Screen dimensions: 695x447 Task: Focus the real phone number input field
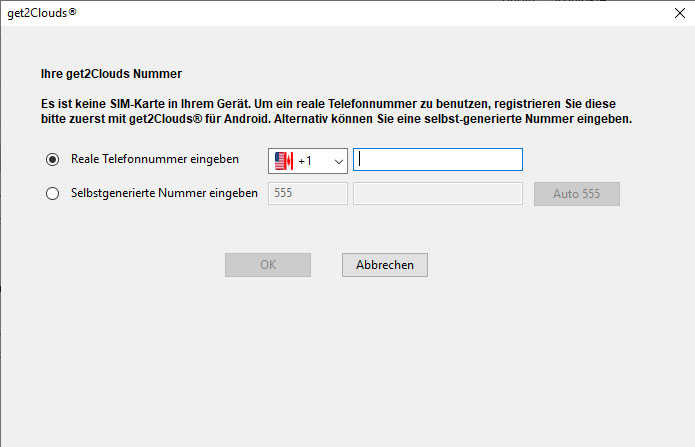coord(438,160)
